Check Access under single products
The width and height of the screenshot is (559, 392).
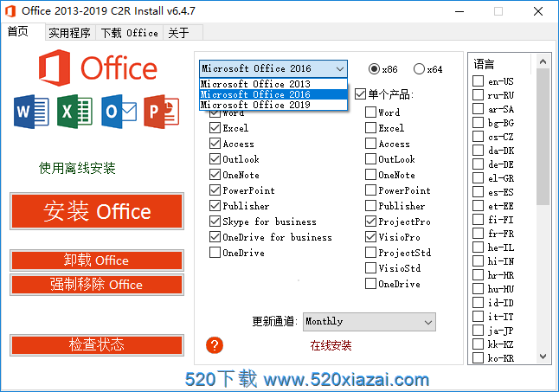tap(370, 144)
